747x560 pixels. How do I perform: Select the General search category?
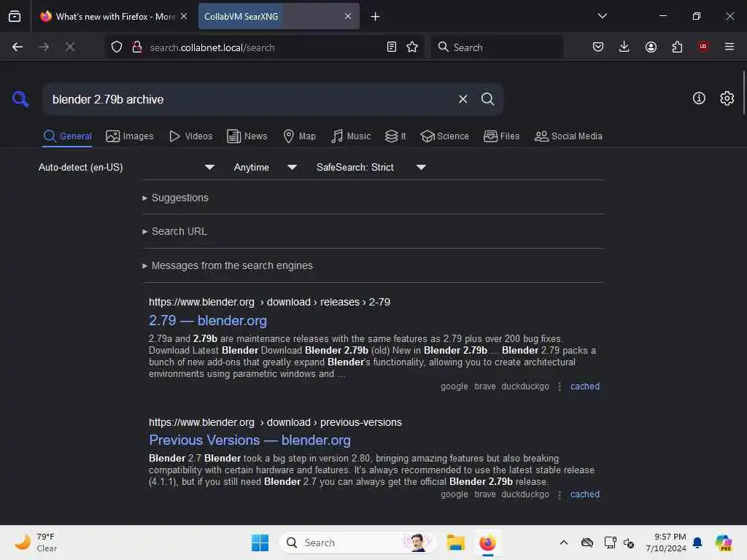click(68, 136)
